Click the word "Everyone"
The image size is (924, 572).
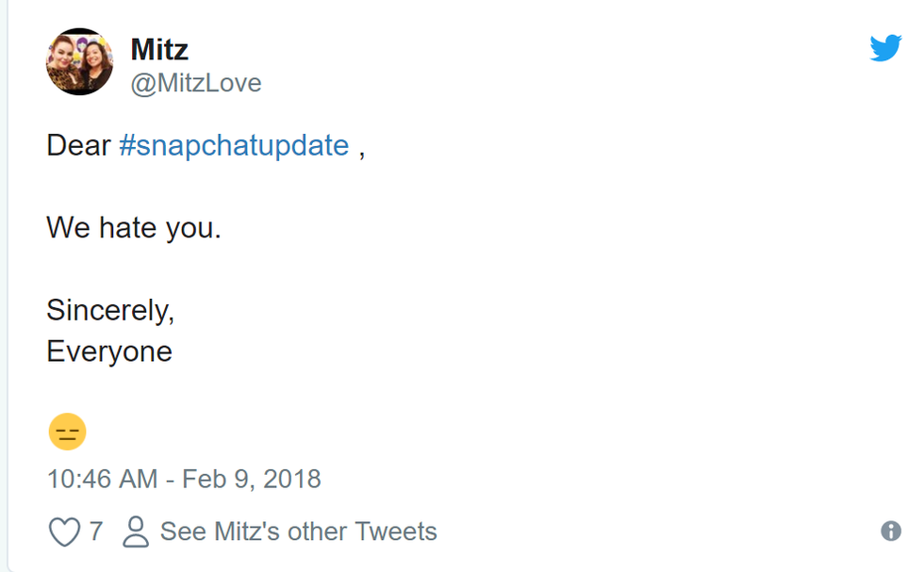(x=109, y=351)
